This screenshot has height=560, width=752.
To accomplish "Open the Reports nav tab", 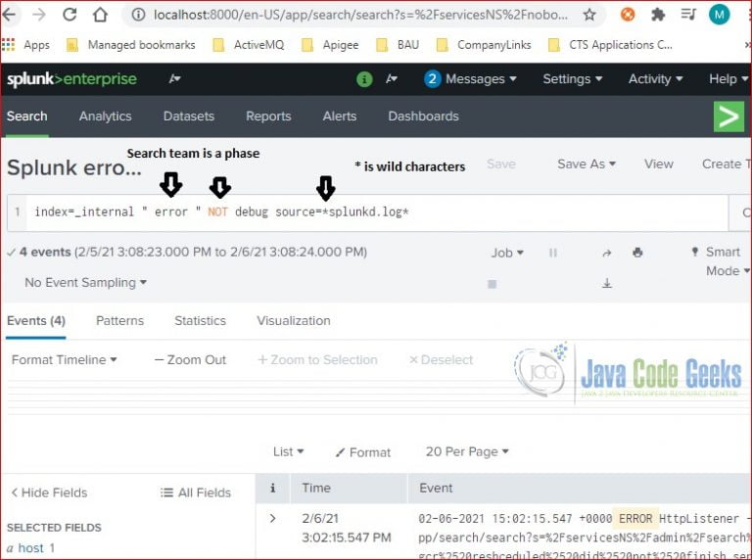I will (x=268, y=117).
